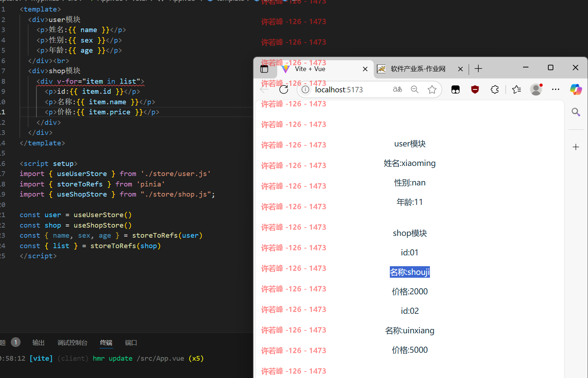The width and height of the screenshot is (588, 378).
Task: Select the 终端 panel tab
Action: tap(106, 343)
